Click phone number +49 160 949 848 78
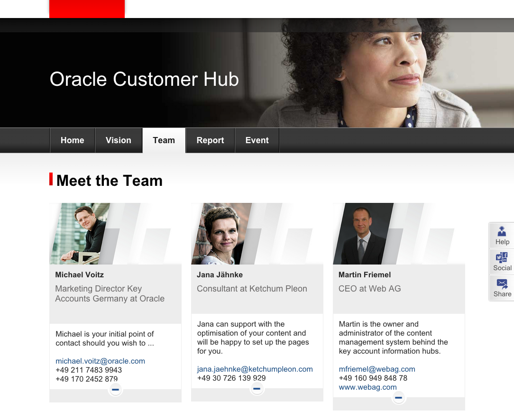 [x=373, y=378]
